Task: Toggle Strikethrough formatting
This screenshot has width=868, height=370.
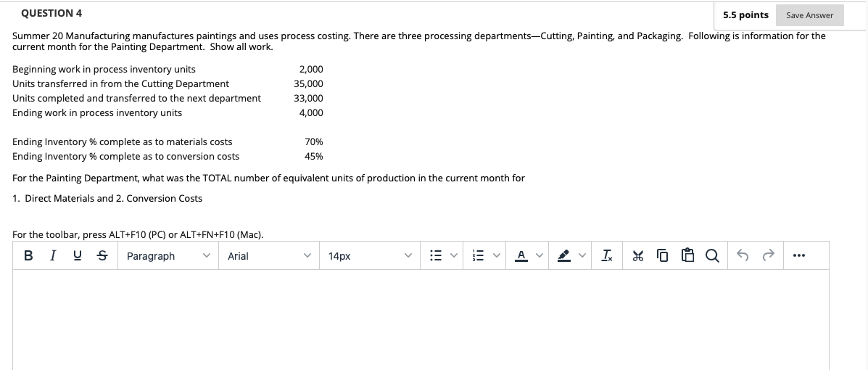Action: pyautogui.click(x=102, y=256)
